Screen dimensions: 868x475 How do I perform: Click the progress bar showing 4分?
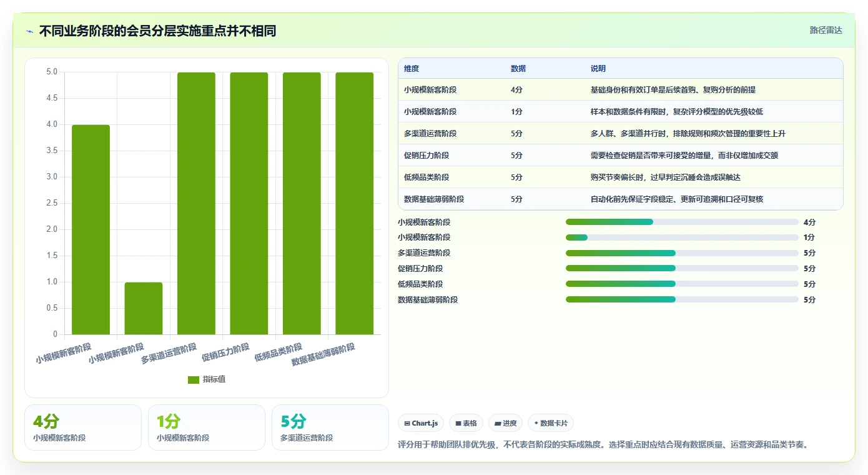coord(682,222)
